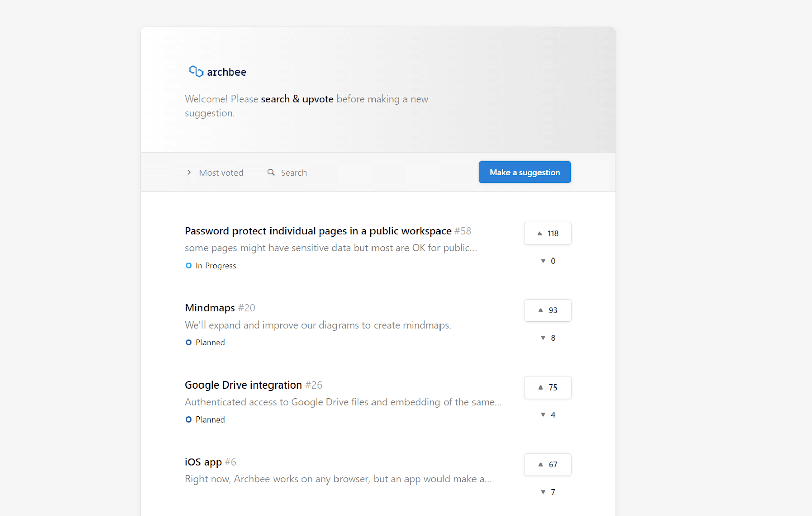Focus the Search input field
Screen dimensions: 812x516
coord(294,173)
